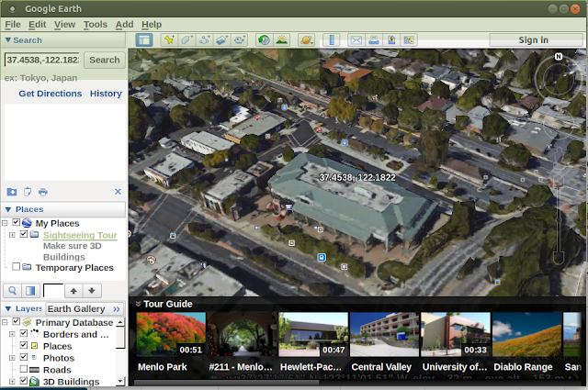Open the Add menu
588x390 pixels.
pyautogui.click(x=125, y=25)
